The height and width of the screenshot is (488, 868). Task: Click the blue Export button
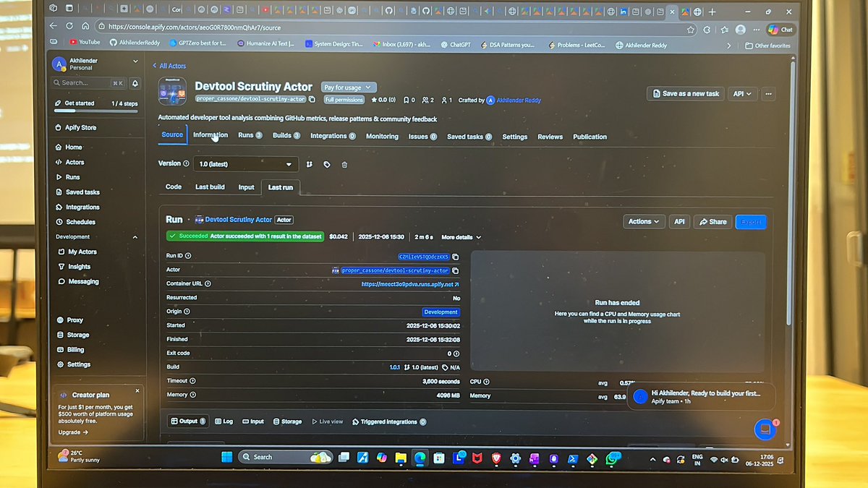click(x=751, y=221)
